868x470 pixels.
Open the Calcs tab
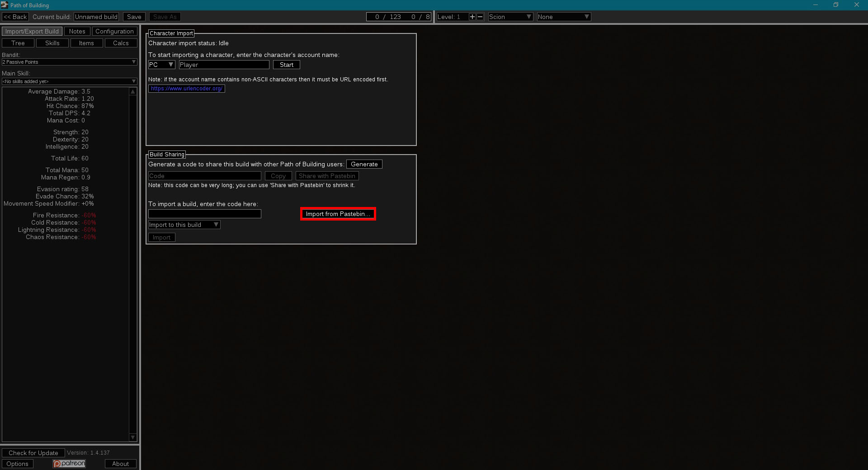(121, 43)
